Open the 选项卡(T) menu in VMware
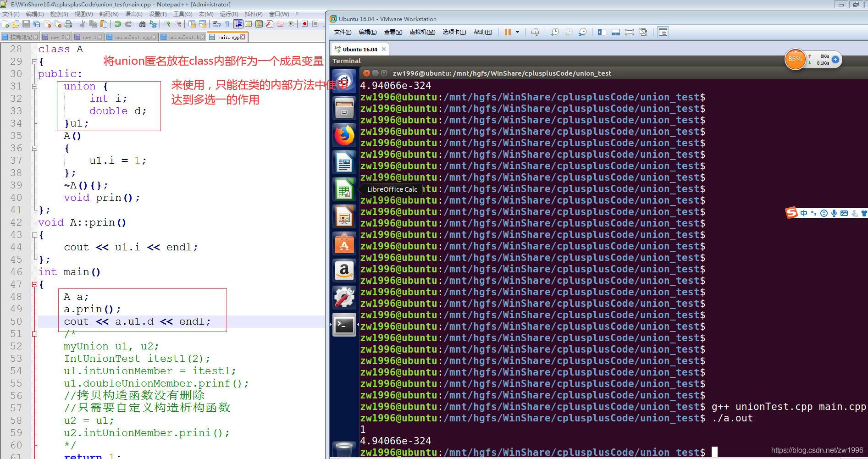 [454, 32]
